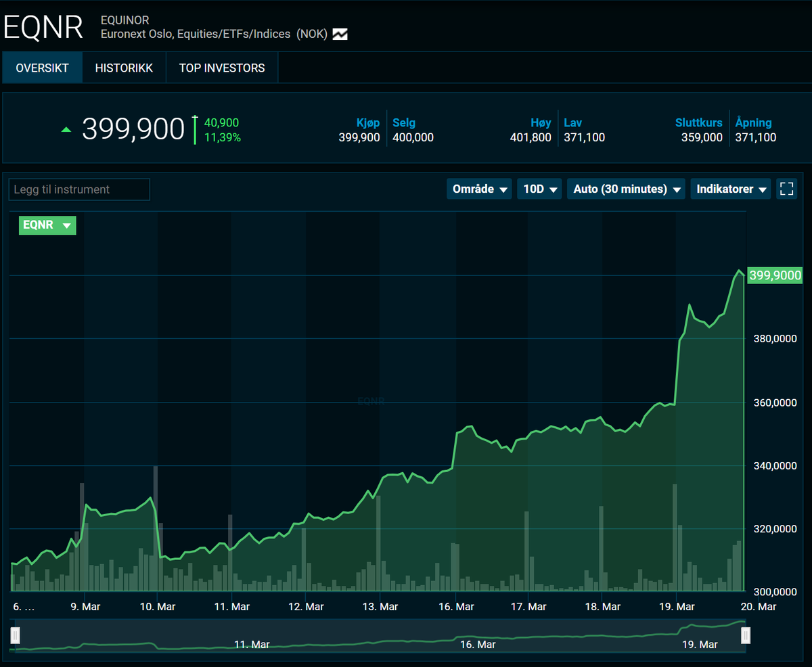Switch to the HISTORIKK tab

124,68
